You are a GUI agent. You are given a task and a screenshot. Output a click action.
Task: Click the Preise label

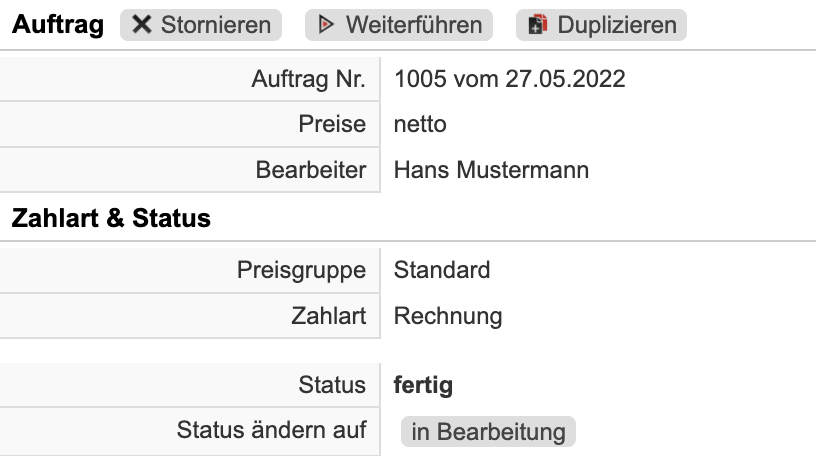[332, 125]
